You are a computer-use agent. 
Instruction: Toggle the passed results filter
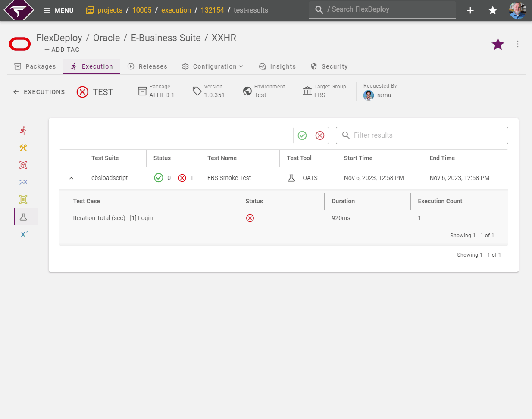click(302, 135)
